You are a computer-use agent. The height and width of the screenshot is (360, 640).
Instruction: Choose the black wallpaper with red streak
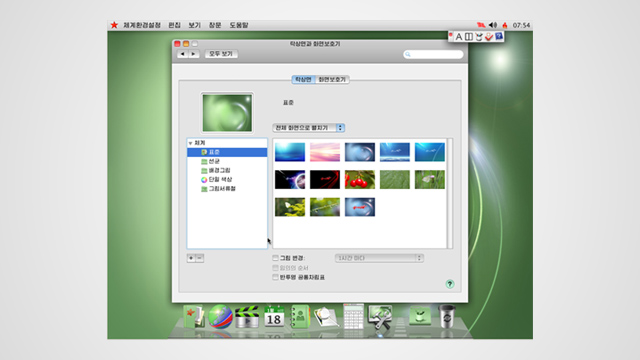(x=325, y=180)
